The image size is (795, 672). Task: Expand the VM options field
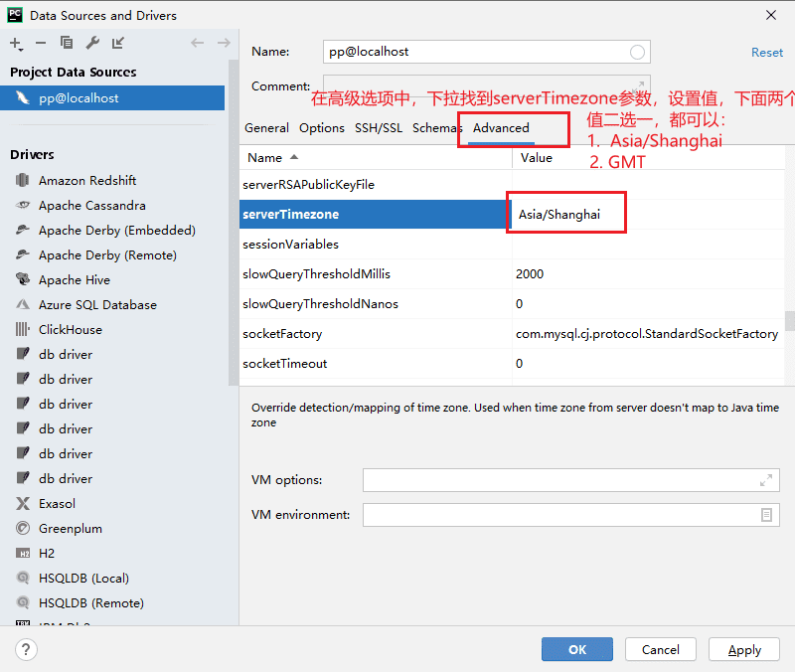[766, 480]
